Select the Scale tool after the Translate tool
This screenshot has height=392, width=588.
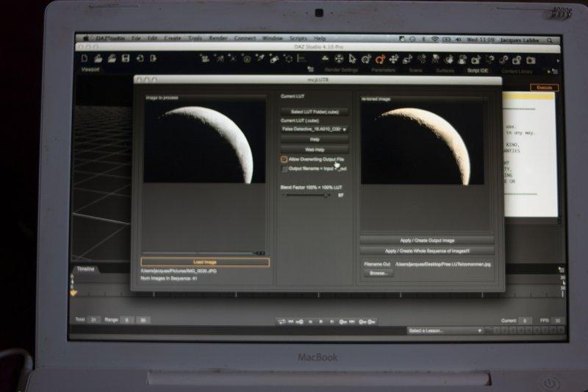(407, 60)
